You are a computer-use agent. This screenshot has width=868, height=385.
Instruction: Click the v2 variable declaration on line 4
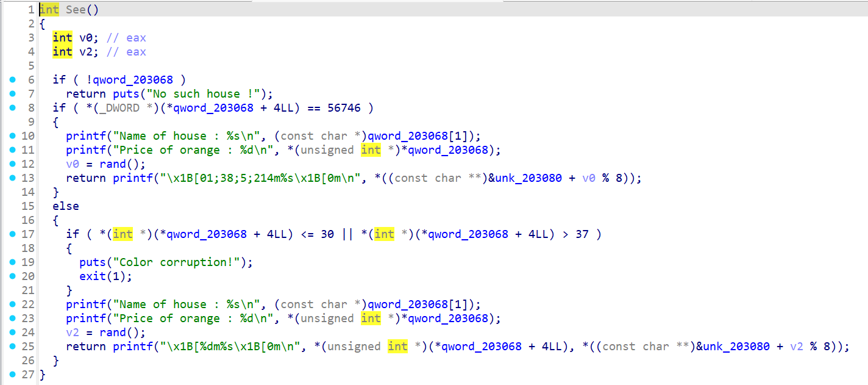(x=86, y=52)
